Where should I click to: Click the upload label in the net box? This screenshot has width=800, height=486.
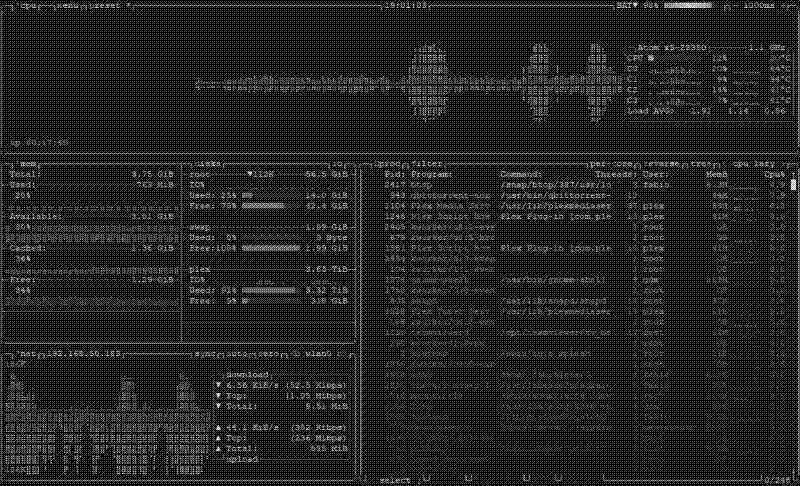coord(242,459)
